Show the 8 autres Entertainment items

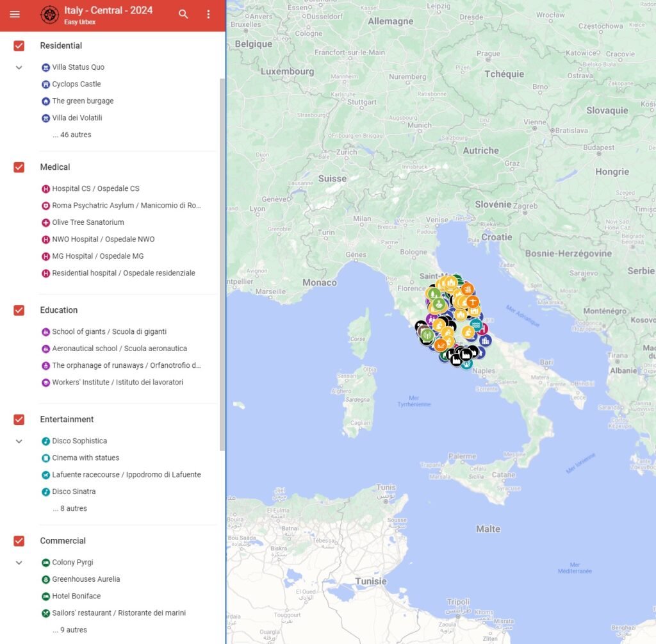click(x=70, y=508)
